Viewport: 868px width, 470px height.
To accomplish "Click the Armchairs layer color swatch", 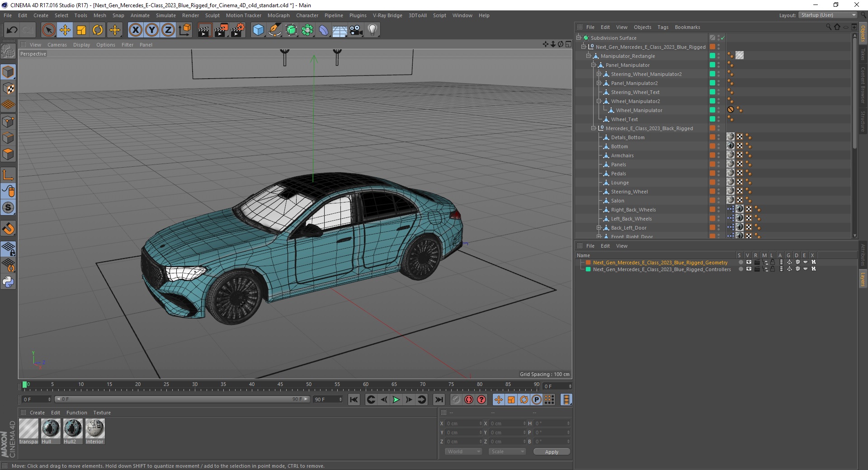I will [712, 155].
